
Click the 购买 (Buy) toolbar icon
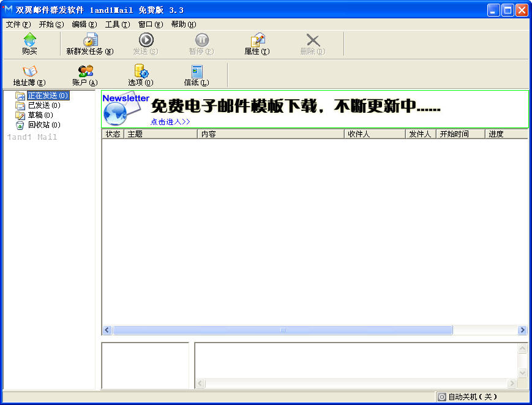(x=29, y=43)
